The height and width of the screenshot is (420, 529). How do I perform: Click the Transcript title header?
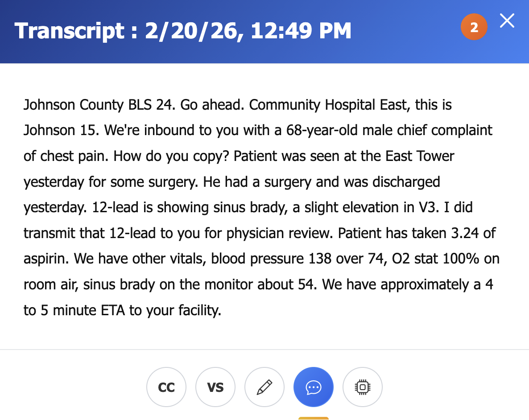183,30
